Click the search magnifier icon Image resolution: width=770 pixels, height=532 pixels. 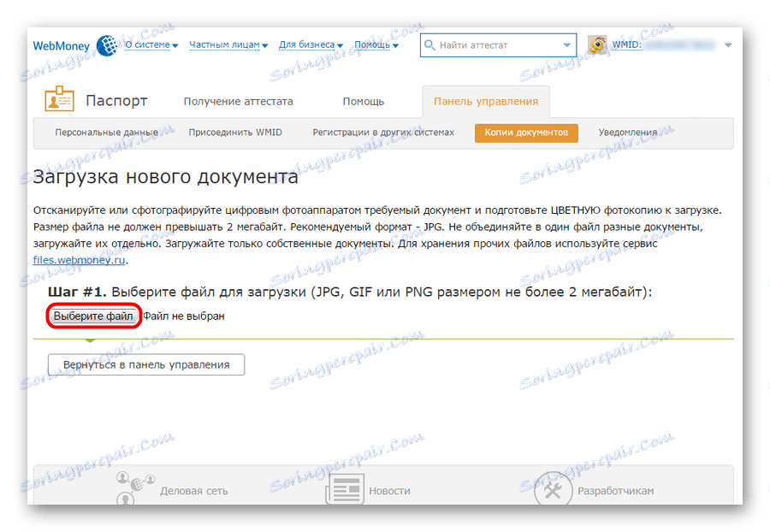pos(429,45)
